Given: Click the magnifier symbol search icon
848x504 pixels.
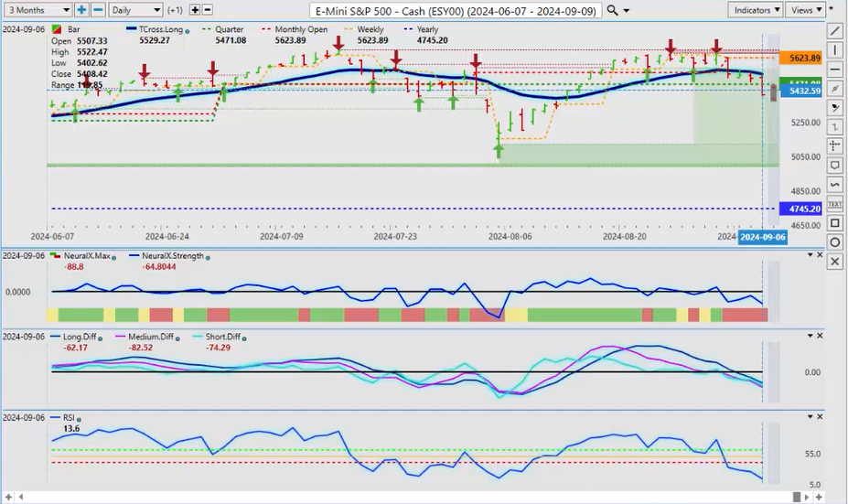Looking at the screenshot, I should point(612,10).
